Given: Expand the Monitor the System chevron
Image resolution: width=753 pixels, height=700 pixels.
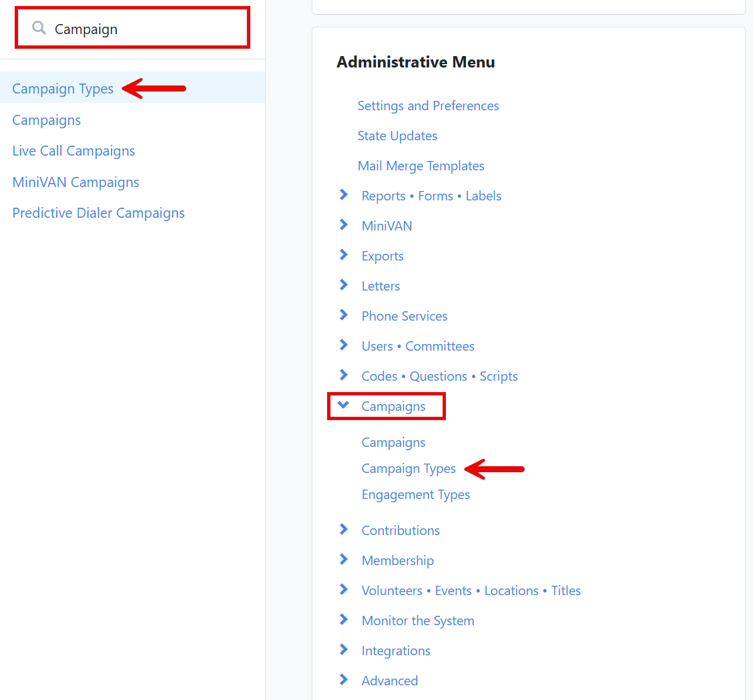Looking at the screenshot, I should pos(343,619).
